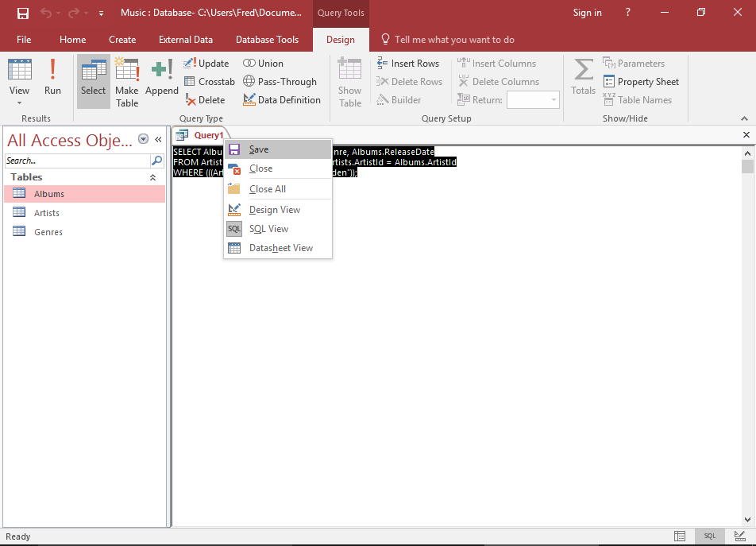Open the All Access Objects navigation dropdown
The height and width of the screenshot is (546, 756).
(143, 139)
